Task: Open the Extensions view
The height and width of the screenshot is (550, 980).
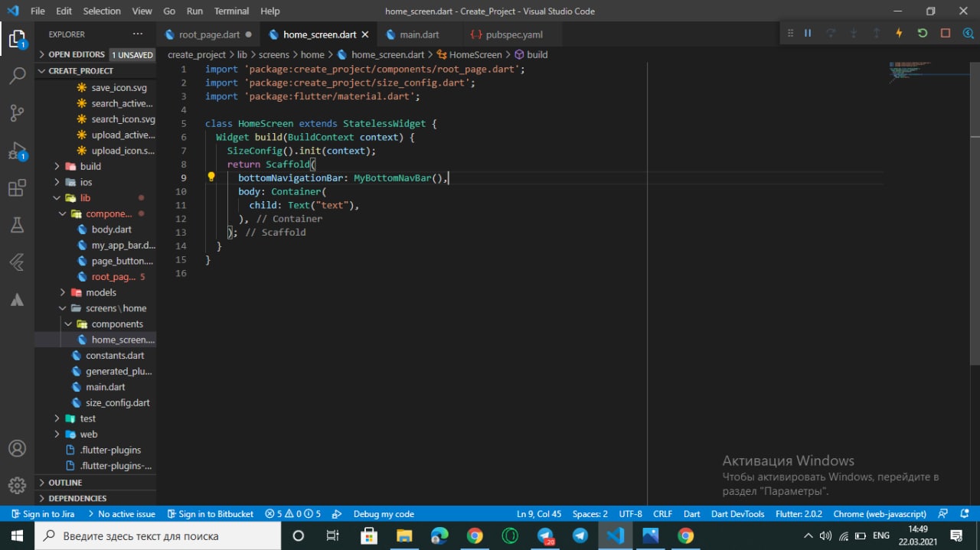Action: click(x=17, y=188)
